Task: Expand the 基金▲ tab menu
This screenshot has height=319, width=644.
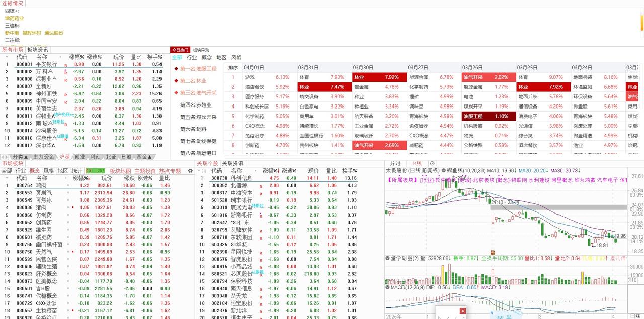Action: [x=144, y=157]
